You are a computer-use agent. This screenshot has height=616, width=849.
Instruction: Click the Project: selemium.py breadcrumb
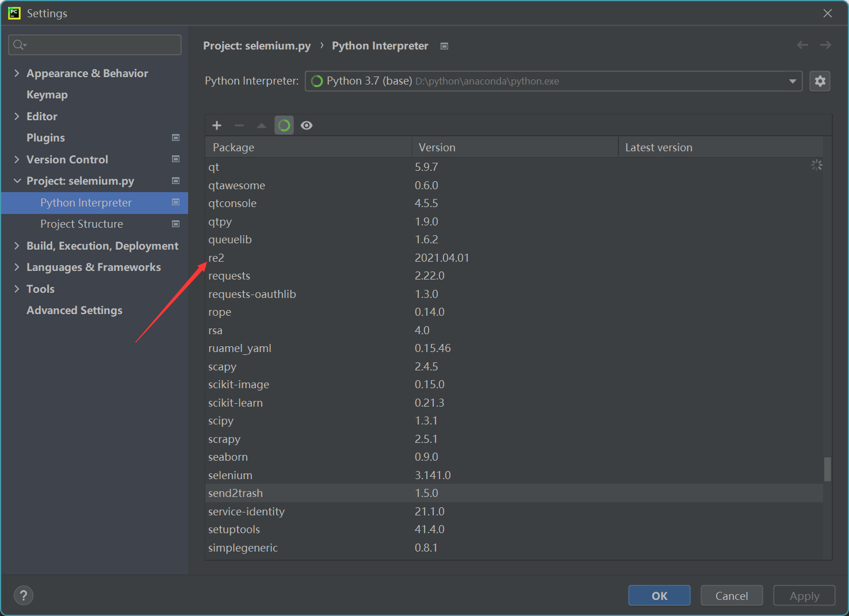tap(257, 45)
